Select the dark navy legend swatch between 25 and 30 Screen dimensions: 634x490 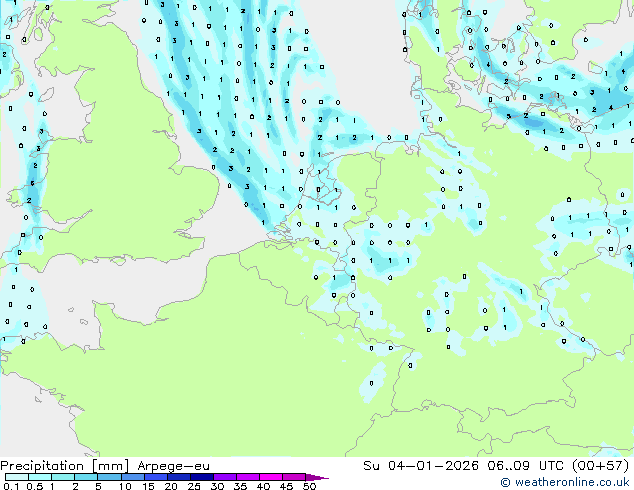point(202,477)
